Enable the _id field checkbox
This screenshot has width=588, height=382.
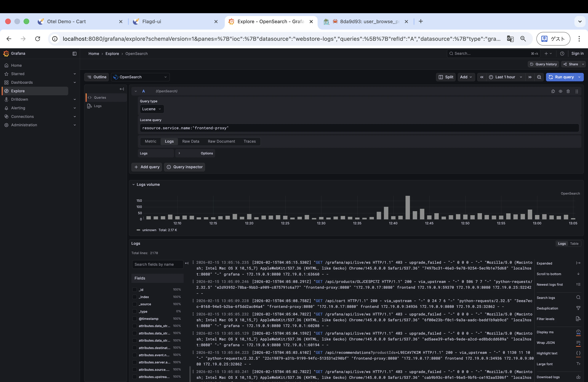tap(135, 289)
